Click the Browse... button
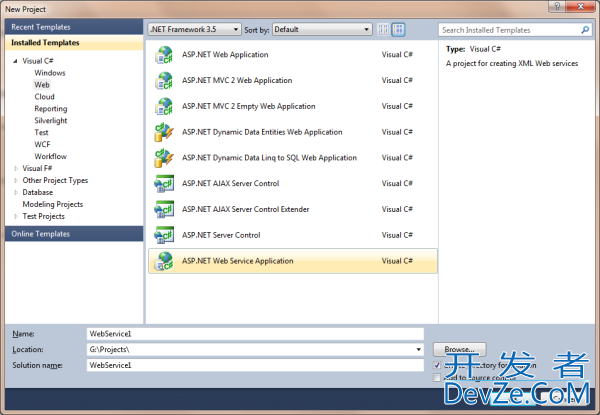600x415 pixels. 460,349
